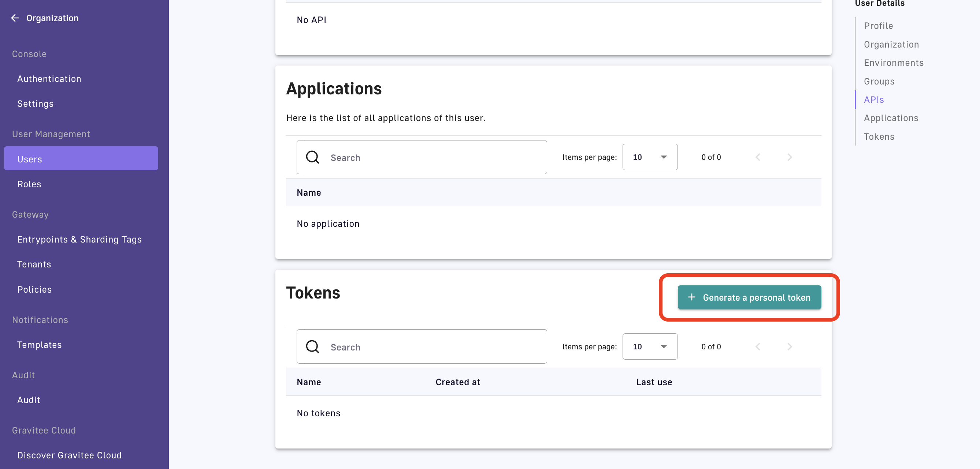
Task: Open Tokens items per page dropdown
Action: tap(649, 346)
